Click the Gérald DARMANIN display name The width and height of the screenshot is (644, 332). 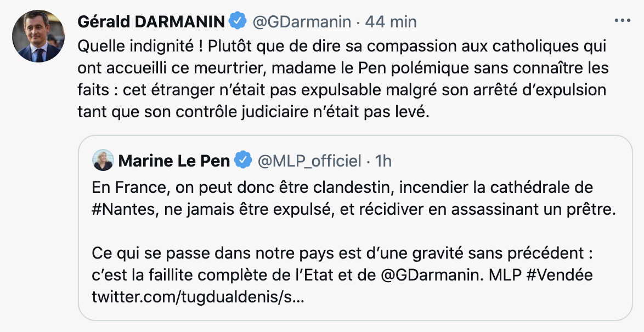click(151, 22)
